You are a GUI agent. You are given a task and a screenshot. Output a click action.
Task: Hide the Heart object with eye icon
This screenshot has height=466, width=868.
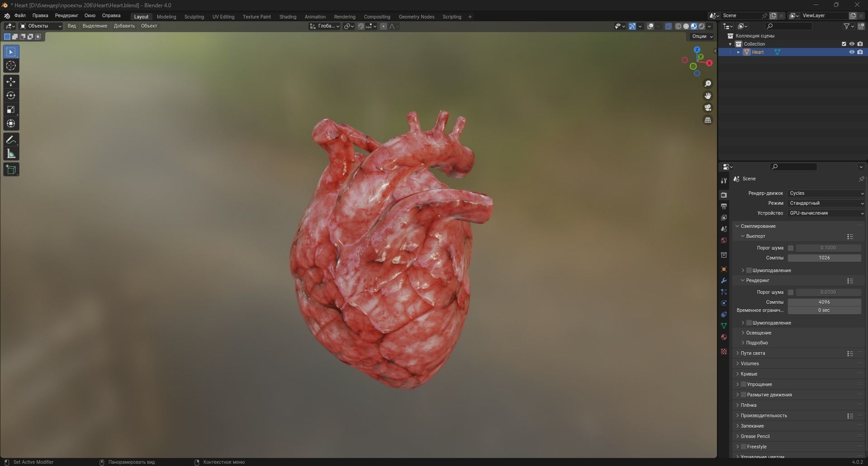[x=852, y=52]
